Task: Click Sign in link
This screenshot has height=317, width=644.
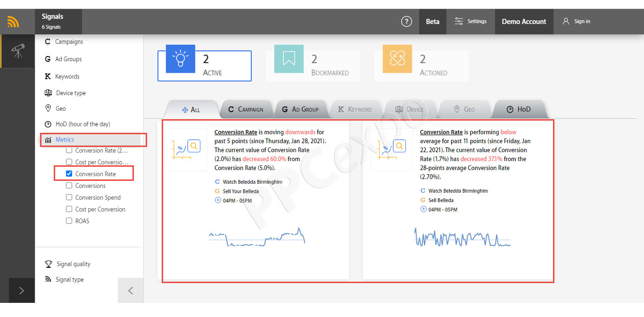Action: 576,21
